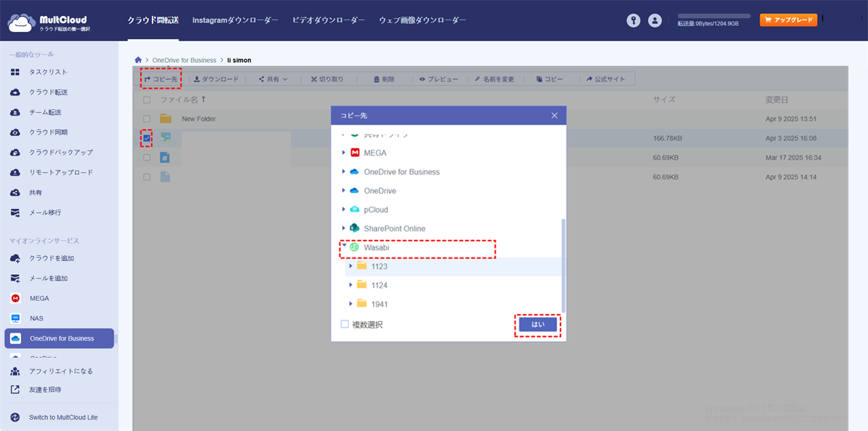Open the 共有 dropdown in toolbar

click(x=273, y=79)
